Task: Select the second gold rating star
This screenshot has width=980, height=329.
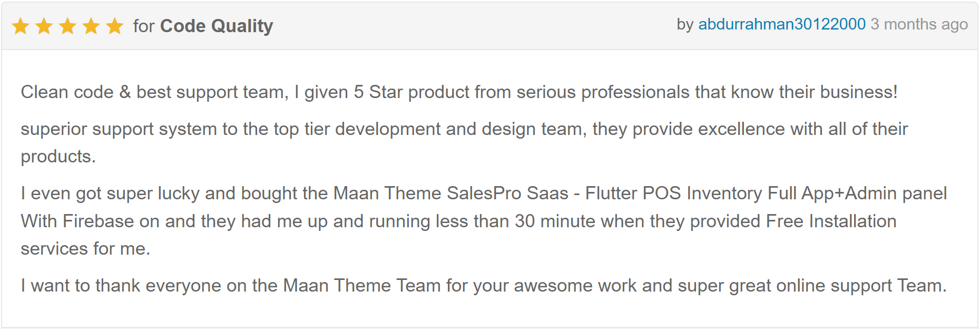Action: pos(44,26)
